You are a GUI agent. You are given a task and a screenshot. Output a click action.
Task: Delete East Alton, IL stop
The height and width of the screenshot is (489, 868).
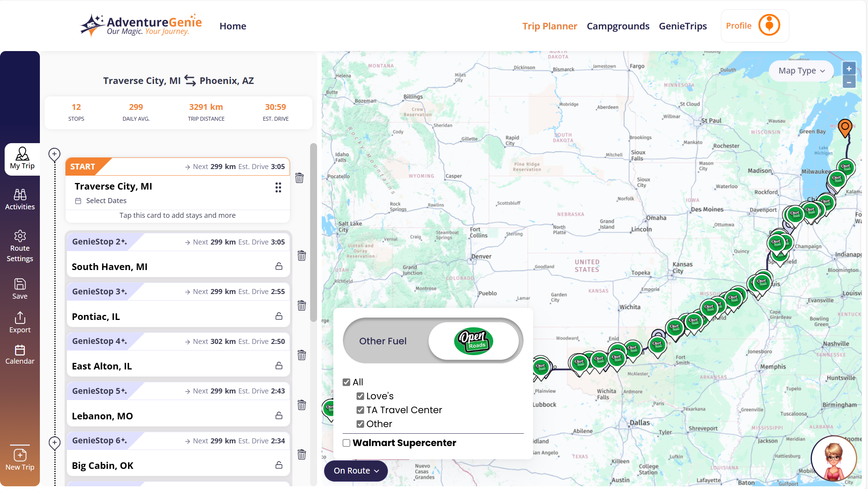[x=302, y=355]
